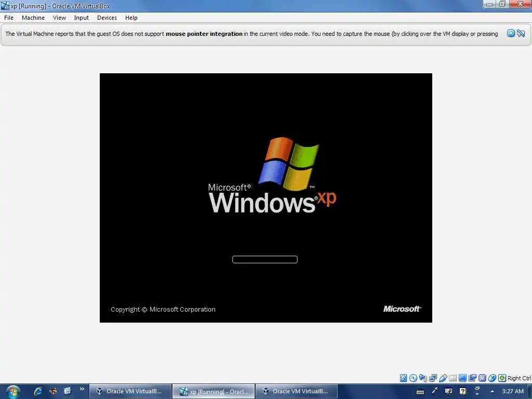Viewport: 532px width, 399px height.
Task: Open the Input menu
Action: tap(82, 18)
